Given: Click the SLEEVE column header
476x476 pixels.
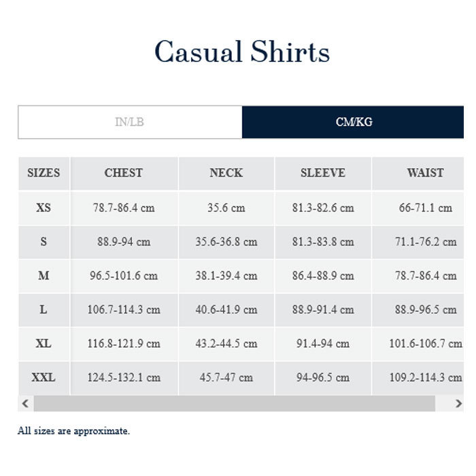Looking at the screenshot, I should point(323,173).
